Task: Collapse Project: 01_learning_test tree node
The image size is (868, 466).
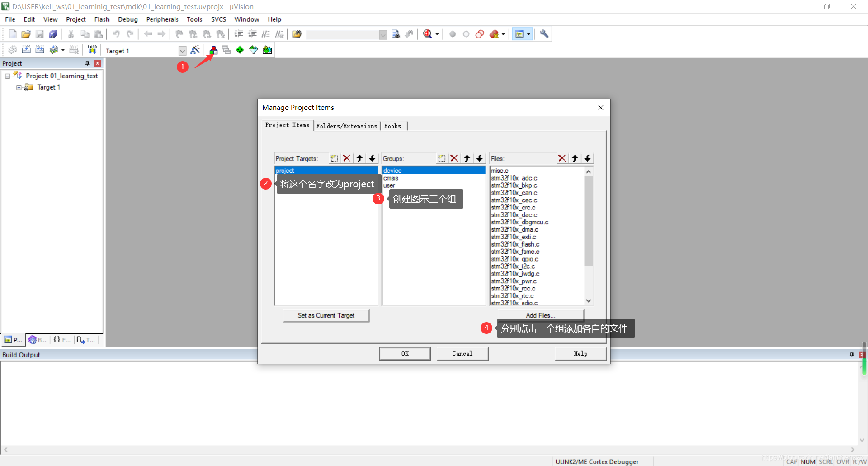Action: point(8,76)
